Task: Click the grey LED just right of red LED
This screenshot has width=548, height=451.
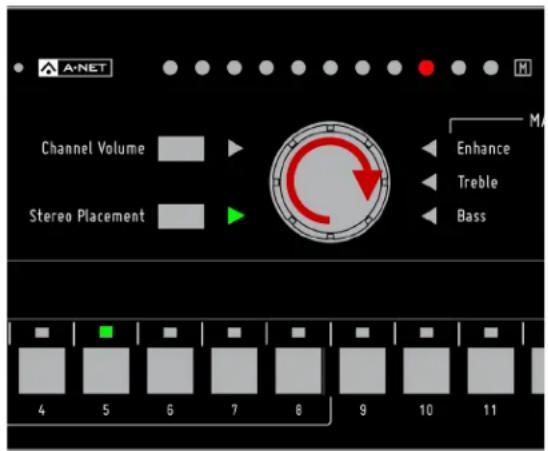Action: 459,67
